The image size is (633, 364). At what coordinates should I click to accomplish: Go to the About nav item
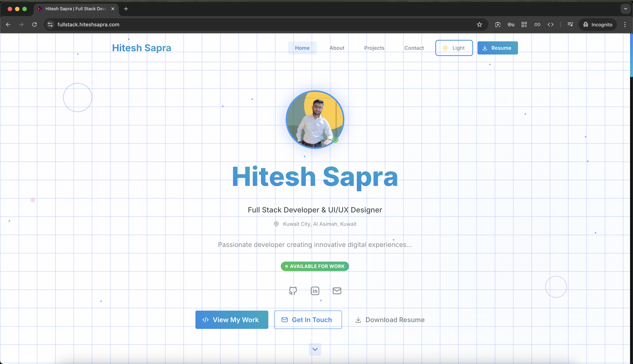[x=337, y=48]
